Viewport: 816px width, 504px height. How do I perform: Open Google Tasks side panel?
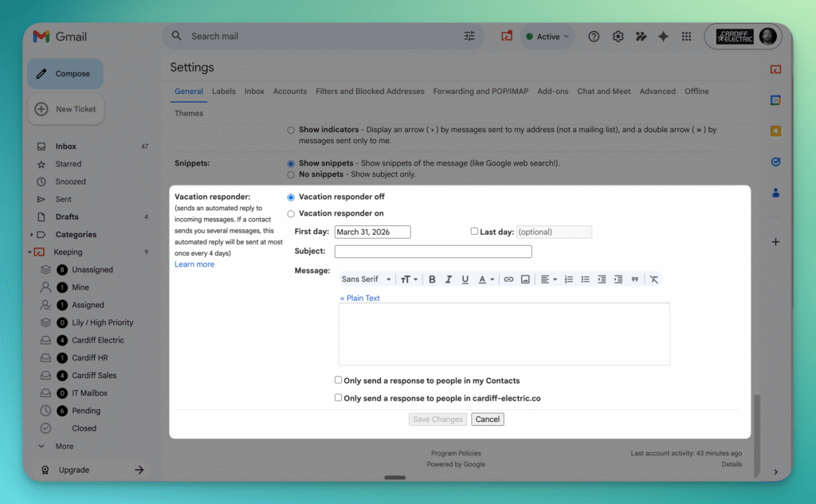pyautogui.click(x=775, y=162)
